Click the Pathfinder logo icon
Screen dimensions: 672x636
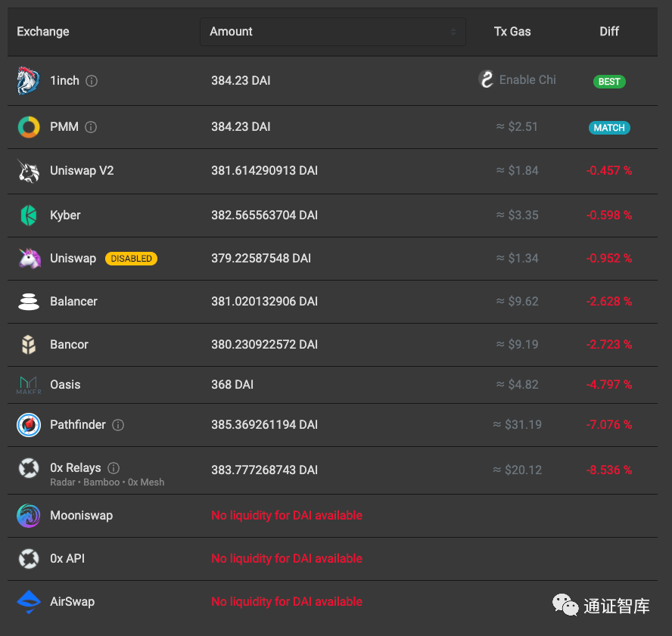[29, 425]
